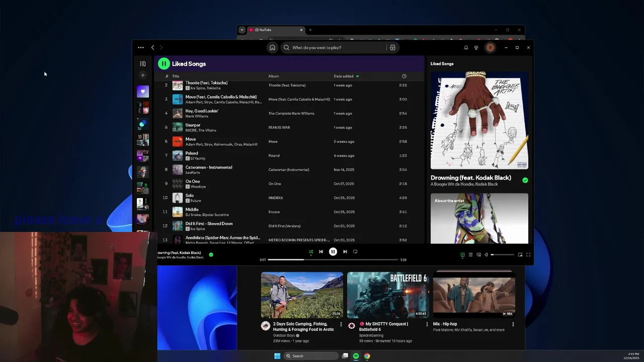The image size is (644, 362).
Task: Enter full screen player mode
Action: tap(528, 255)
